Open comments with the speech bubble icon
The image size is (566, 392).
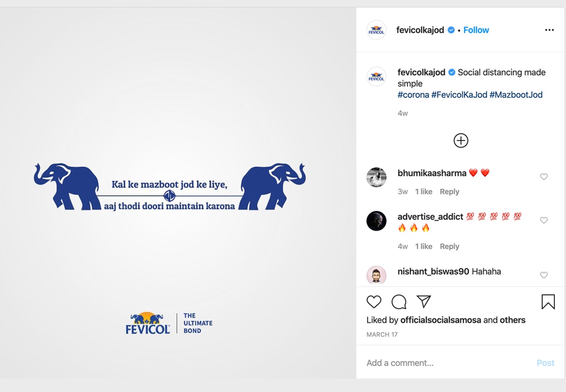click(x=399, y=302)
